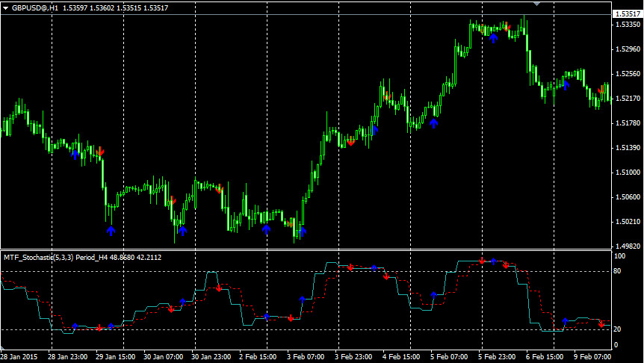
Task: Click the grey chart shift marker triangle
Action: pos(536,4)
